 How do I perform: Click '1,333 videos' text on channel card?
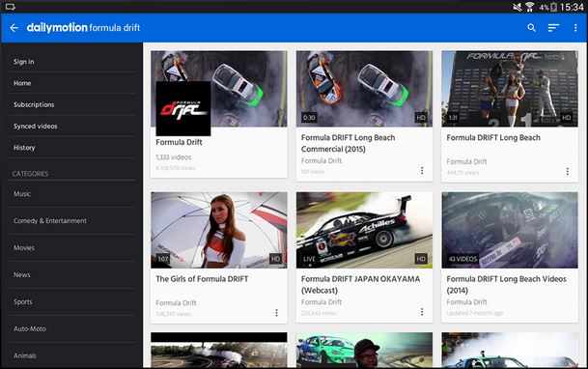[174, 157]
